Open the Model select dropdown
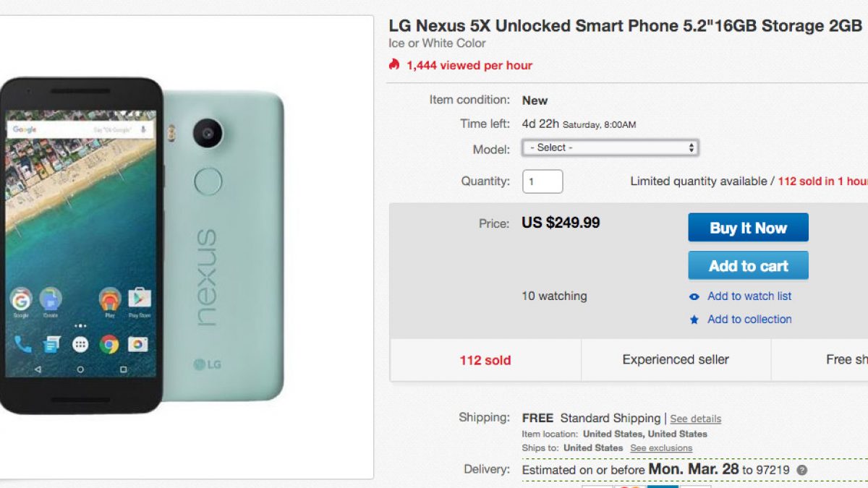868x488 pixels. pos(610,147)
